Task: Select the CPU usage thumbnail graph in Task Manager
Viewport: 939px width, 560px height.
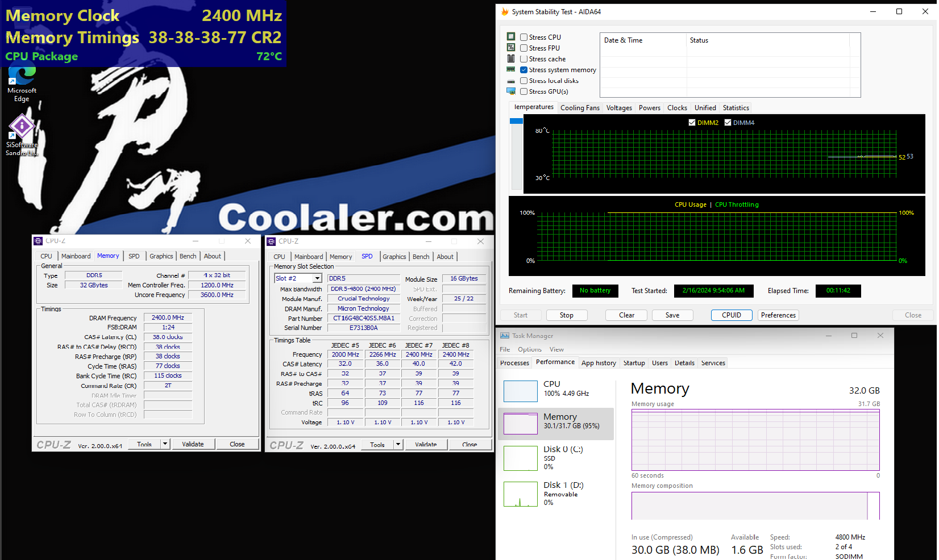Action: pos(521,391)
